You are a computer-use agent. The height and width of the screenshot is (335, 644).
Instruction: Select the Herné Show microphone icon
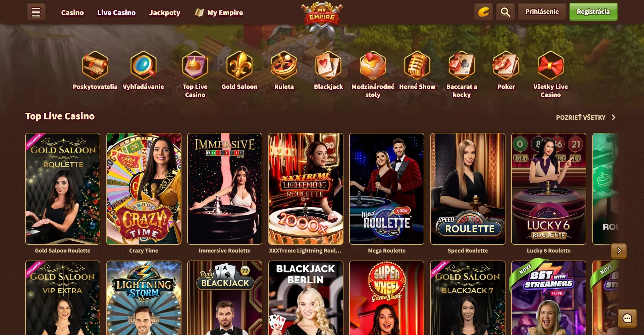pos(417,65)
